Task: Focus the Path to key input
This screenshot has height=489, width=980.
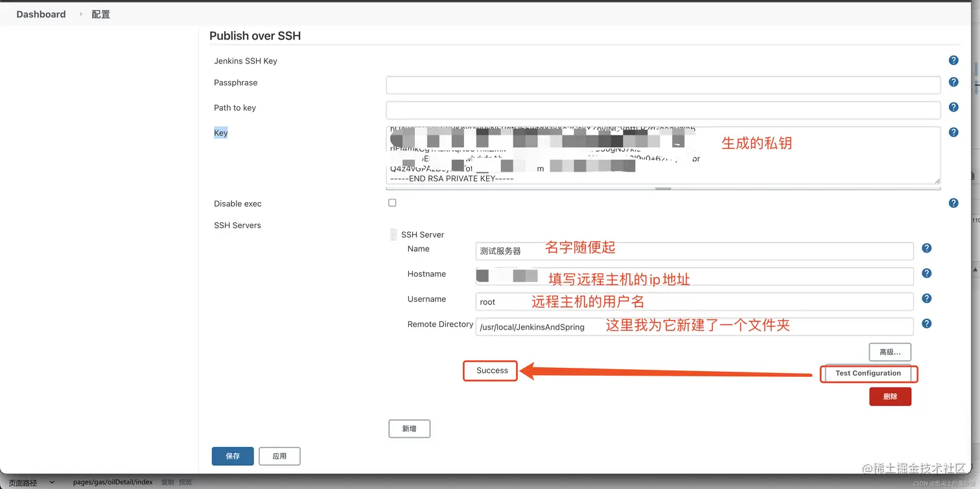Action: point(663,110)
